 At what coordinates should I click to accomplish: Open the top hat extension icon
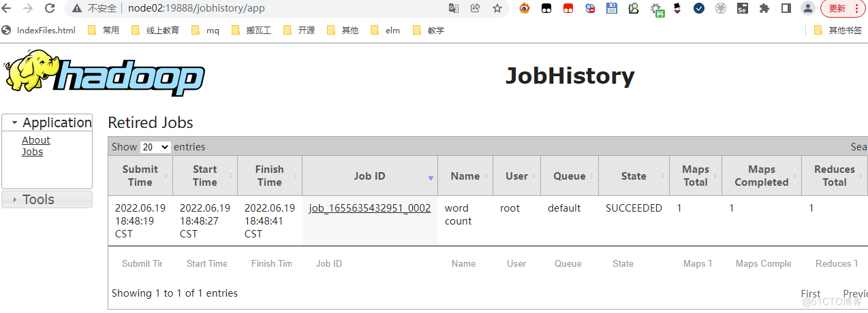(x=677, y=9)
